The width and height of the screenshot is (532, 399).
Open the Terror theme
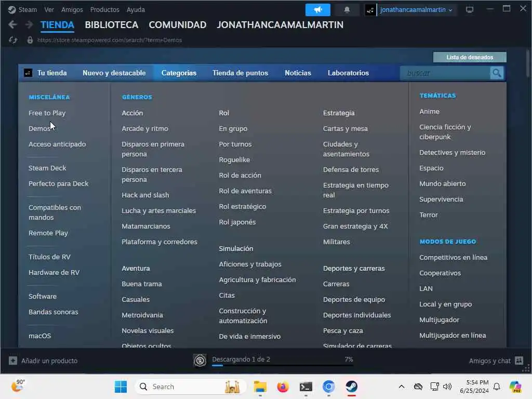coord(429,215)
